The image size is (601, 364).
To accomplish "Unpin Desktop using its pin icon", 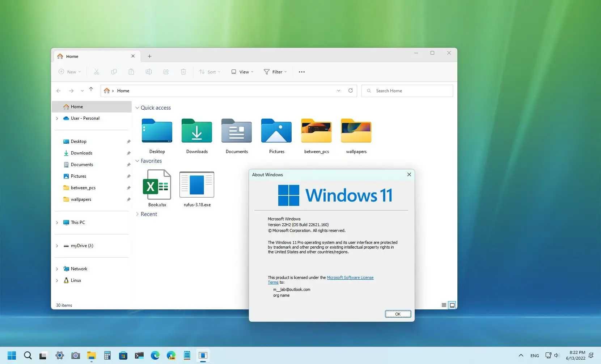I will 128,141.
